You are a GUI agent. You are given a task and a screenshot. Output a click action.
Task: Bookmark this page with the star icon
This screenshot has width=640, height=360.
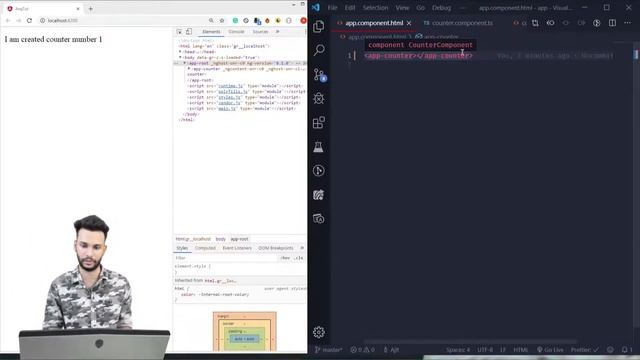click(222, 20)
